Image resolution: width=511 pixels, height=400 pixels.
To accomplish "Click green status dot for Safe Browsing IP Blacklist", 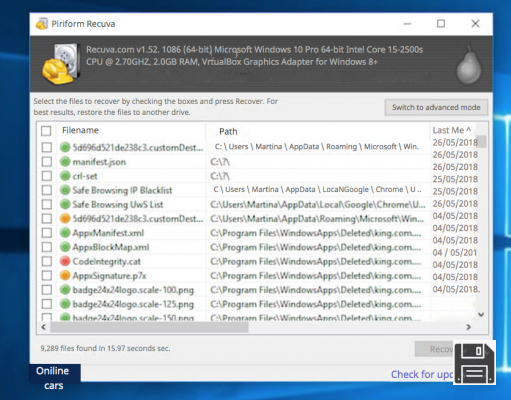I will click(x=65, y=190).
